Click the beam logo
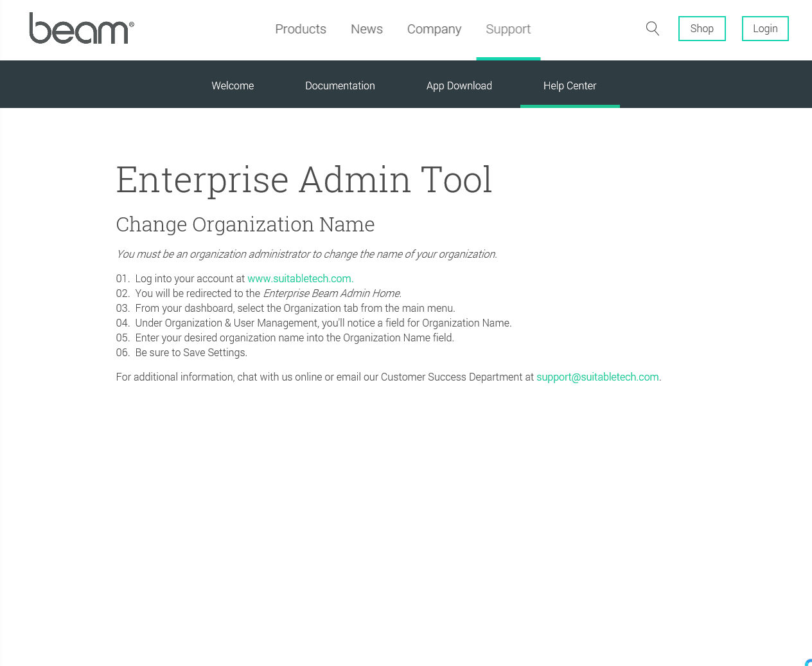 [x=82, y=28]
